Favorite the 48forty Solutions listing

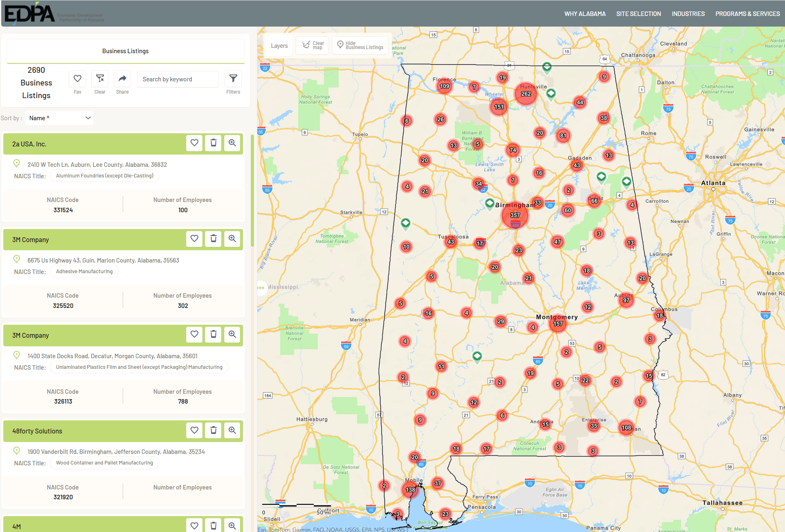(194, 430)
